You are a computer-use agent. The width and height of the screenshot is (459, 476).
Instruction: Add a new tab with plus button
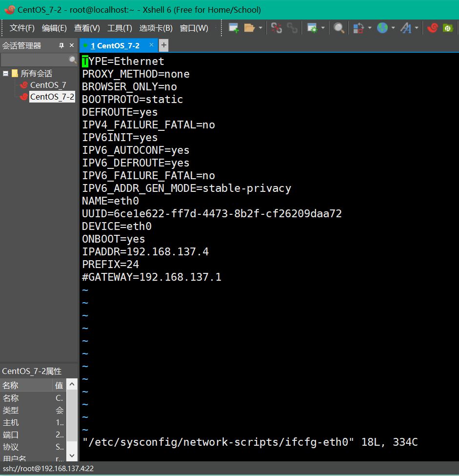click(163, 45)
